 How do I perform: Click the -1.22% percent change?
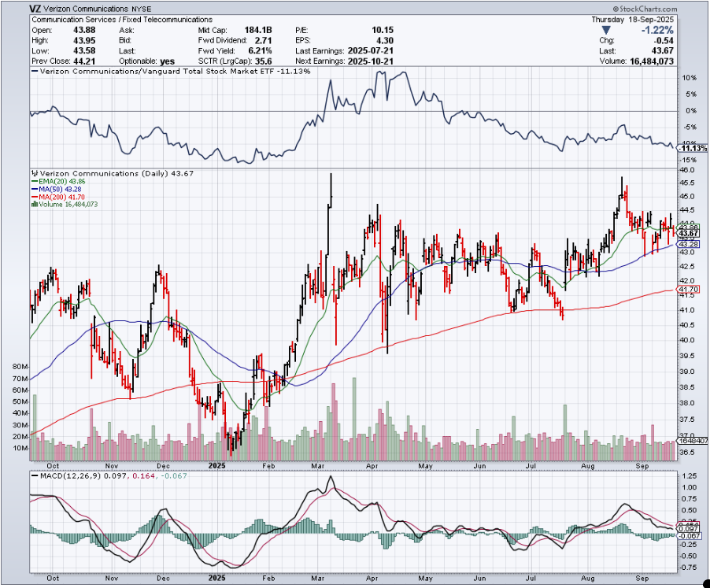657,31
